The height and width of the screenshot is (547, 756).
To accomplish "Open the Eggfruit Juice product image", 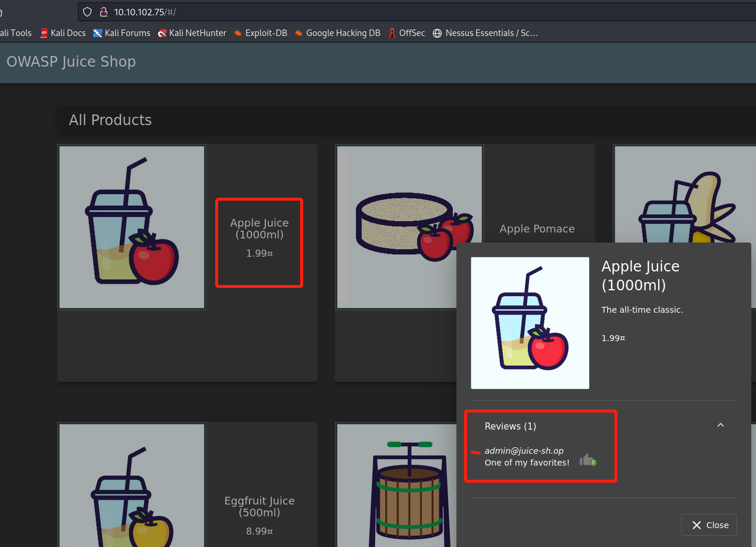I will click(132, 485).
